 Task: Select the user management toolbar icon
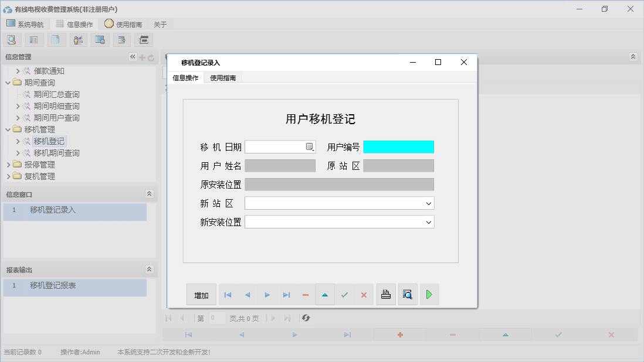(x=78, y=39)
